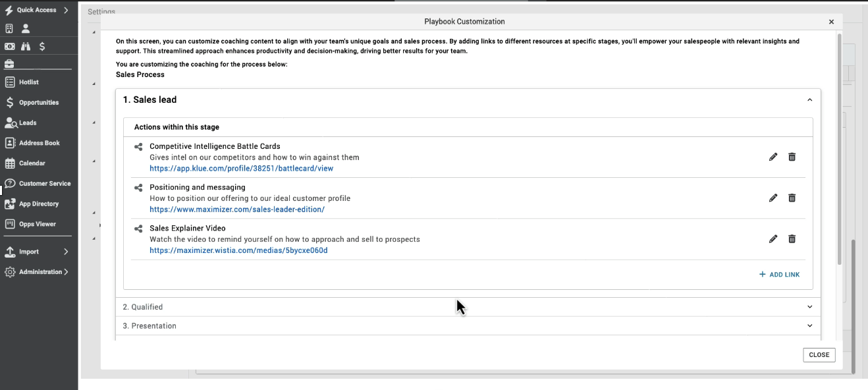Click the small dollar icon beside binoculars
Viewport: 868px width, 390px height.
click(42, 46)
